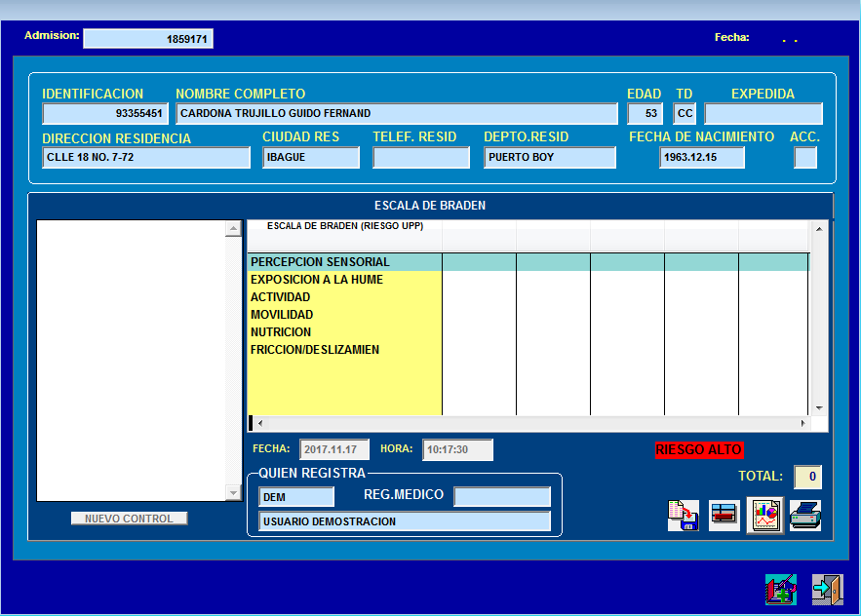Click the exit door icon
Image resolution: width=861 pixels, height=616 pixels.
click(x=828, y=590)
